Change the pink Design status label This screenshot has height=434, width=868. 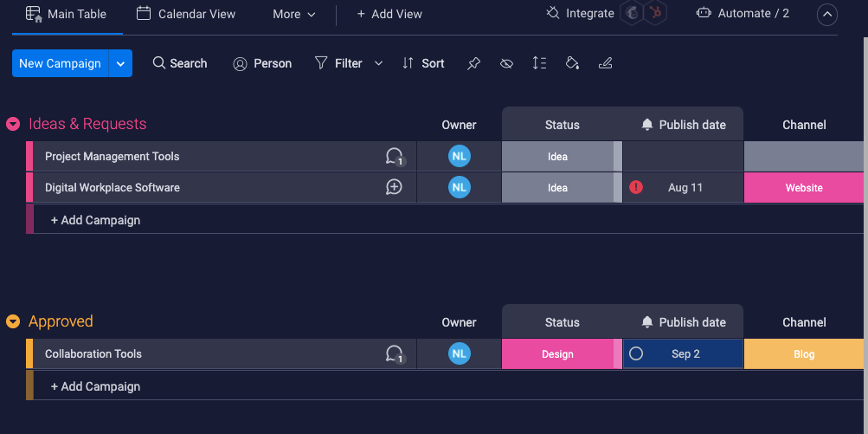(557, 354)
